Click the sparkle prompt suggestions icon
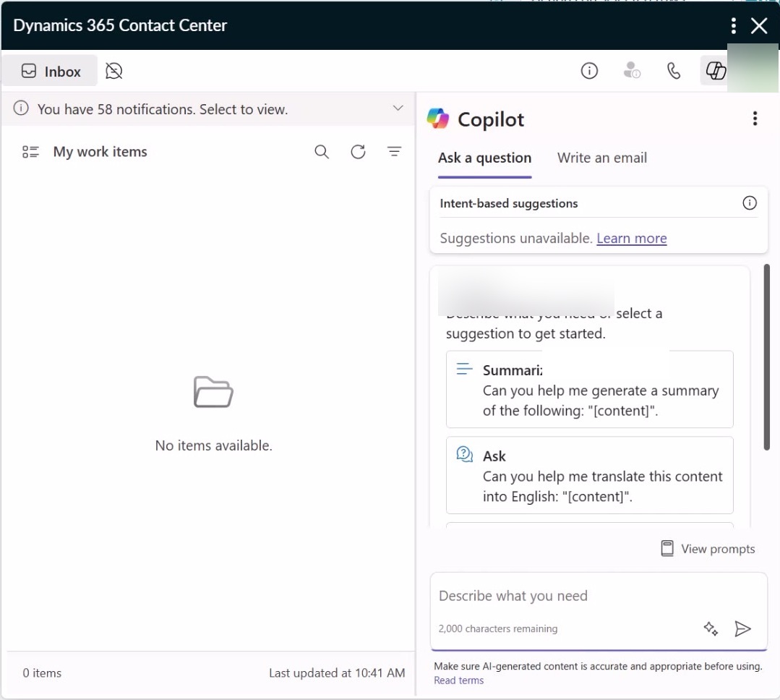This screenshot has width=780, height=700. [711, 629]
